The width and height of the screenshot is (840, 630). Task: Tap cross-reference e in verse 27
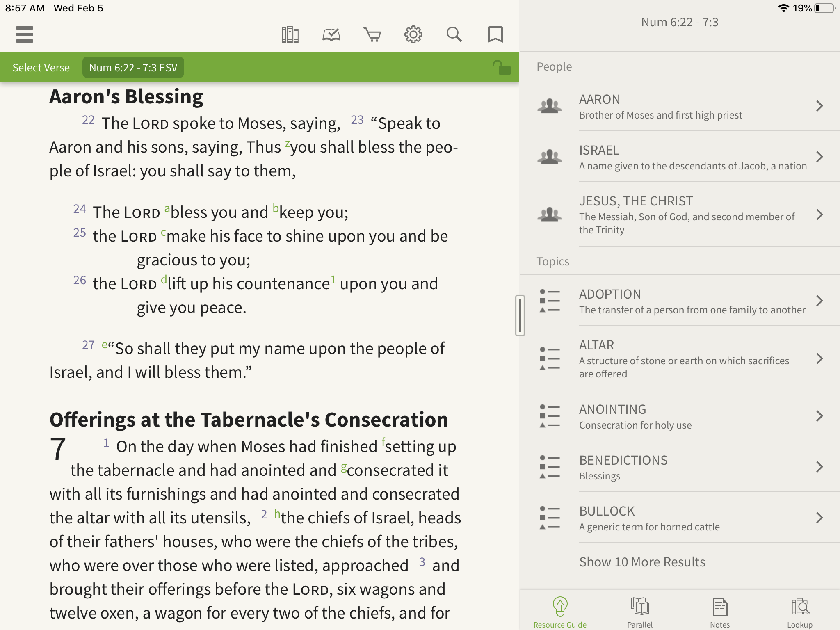point(105,345)
